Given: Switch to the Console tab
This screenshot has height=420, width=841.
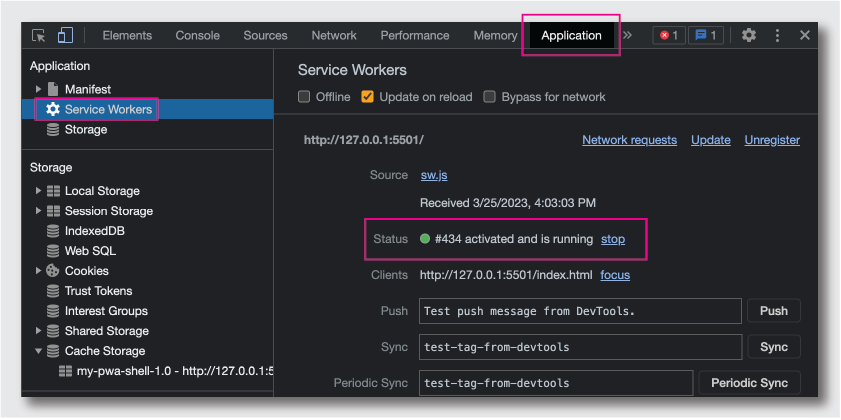Looking at the screenshot, I should (197, 35).
